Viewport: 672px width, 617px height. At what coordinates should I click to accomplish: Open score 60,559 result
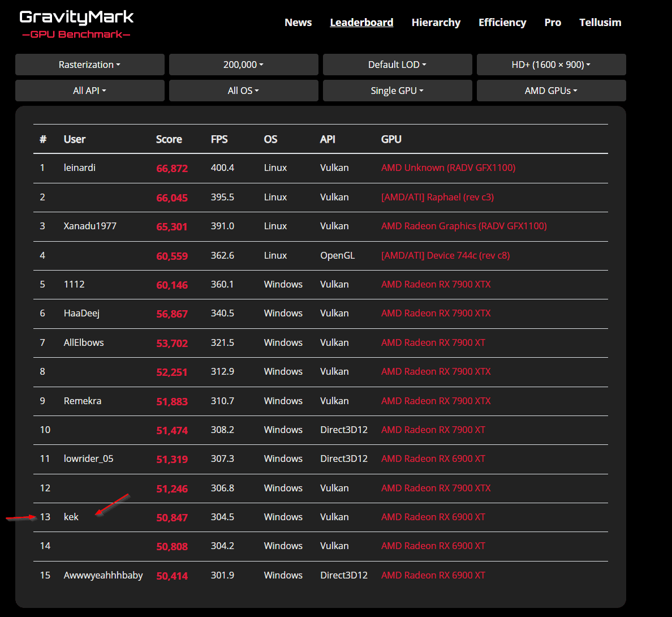[172, 256]
